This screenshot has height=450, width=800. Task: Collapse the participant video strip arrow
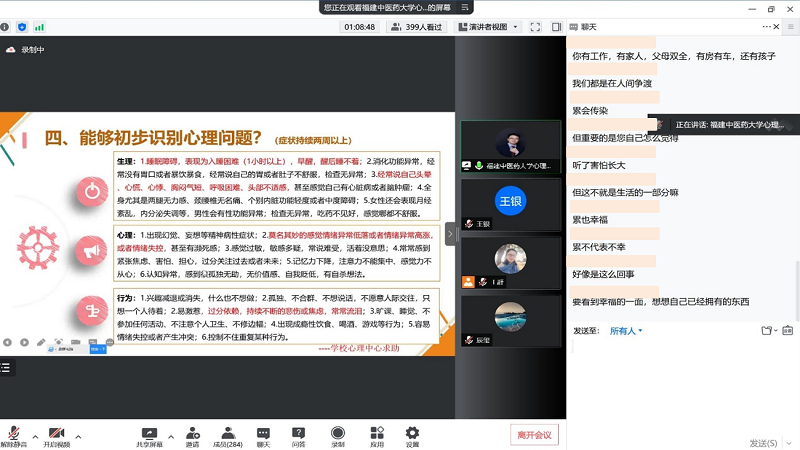coord(450,234)
